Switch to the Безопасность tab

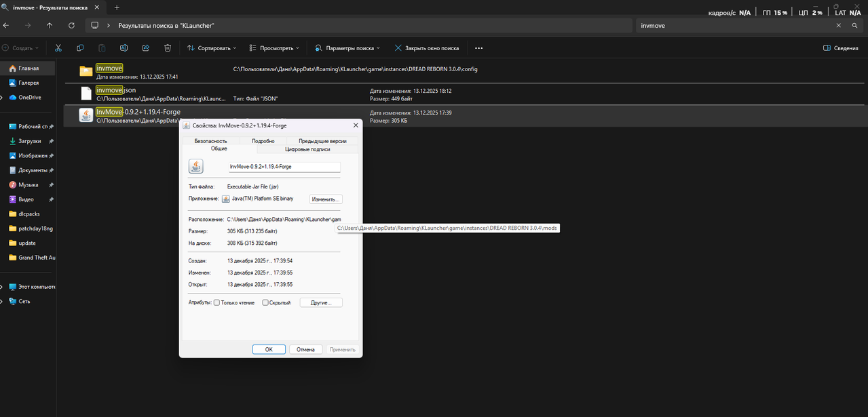tap(210, 141)
